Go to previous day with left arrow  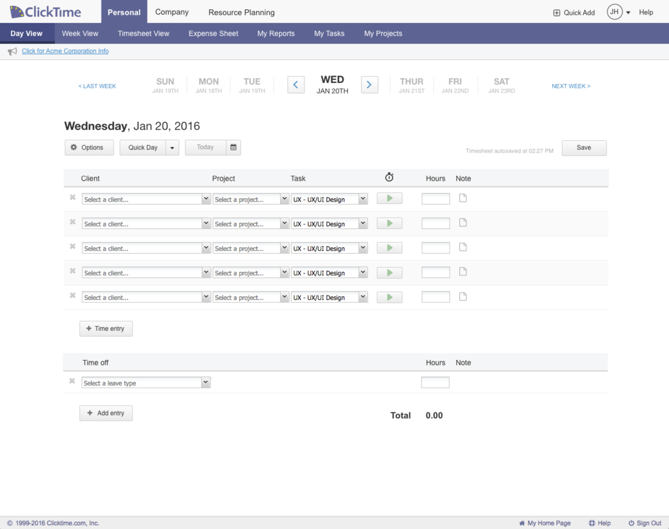296,85
